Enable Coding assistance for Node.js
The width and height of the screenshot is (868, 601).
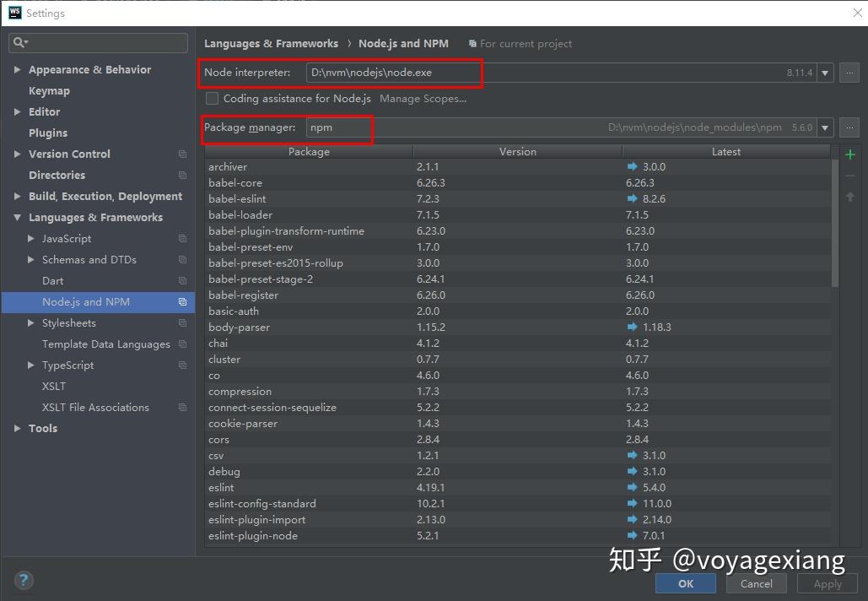[212, 98]
